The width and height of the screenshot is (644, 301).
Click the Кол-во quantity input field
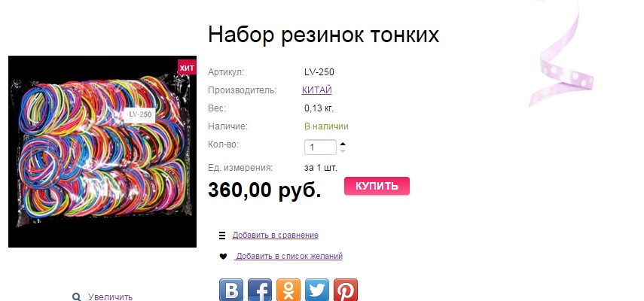320,147
